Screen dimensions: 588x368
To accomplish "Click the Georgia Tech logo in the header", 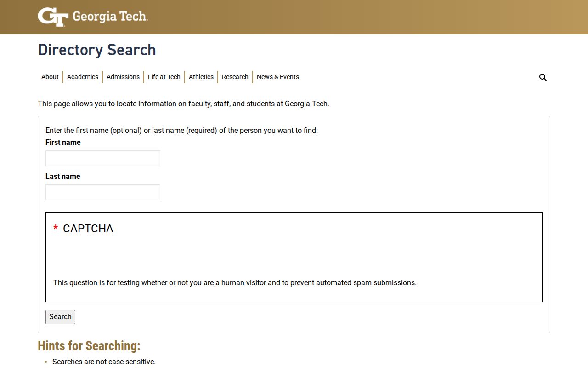I will [93, 17].
